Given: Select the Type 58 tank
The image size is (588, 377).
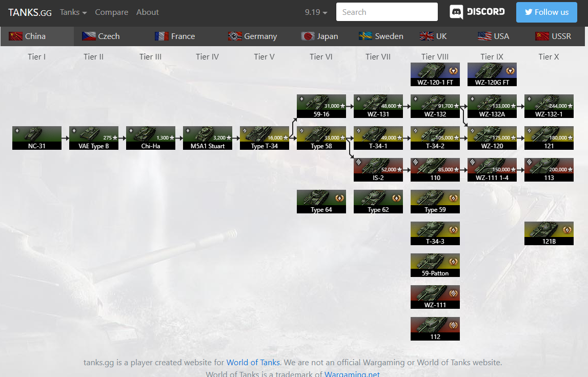Looking at the screenshot, I should click(321, 138).
